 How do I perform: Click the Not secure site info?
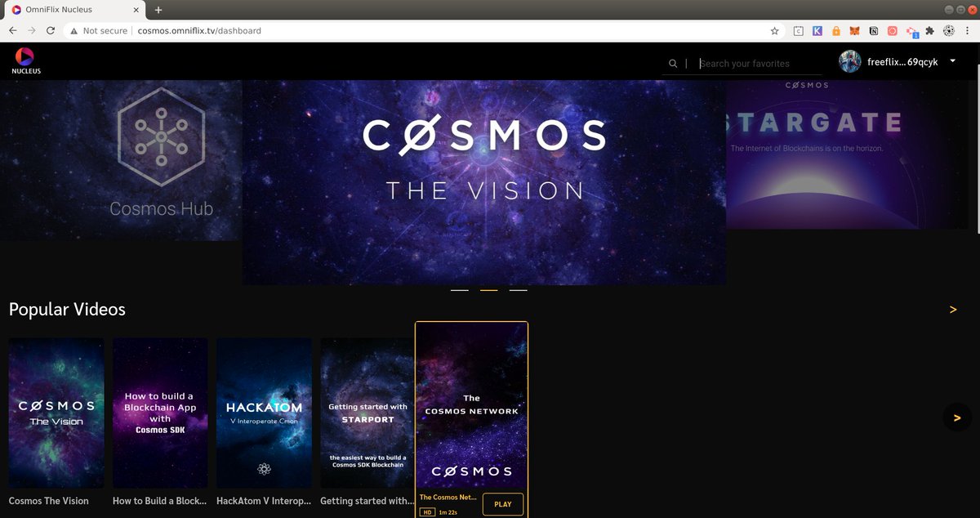pos(98,30)
